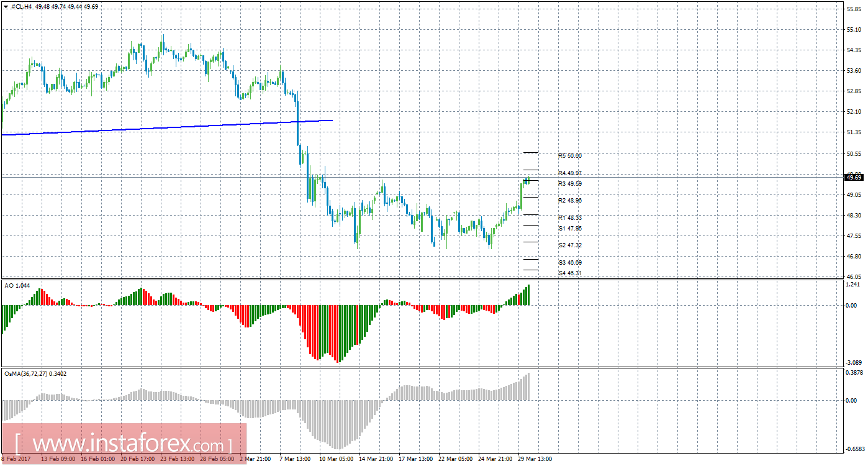
Task: Select the blue trend line on the chart
Action: pos(168,127)
